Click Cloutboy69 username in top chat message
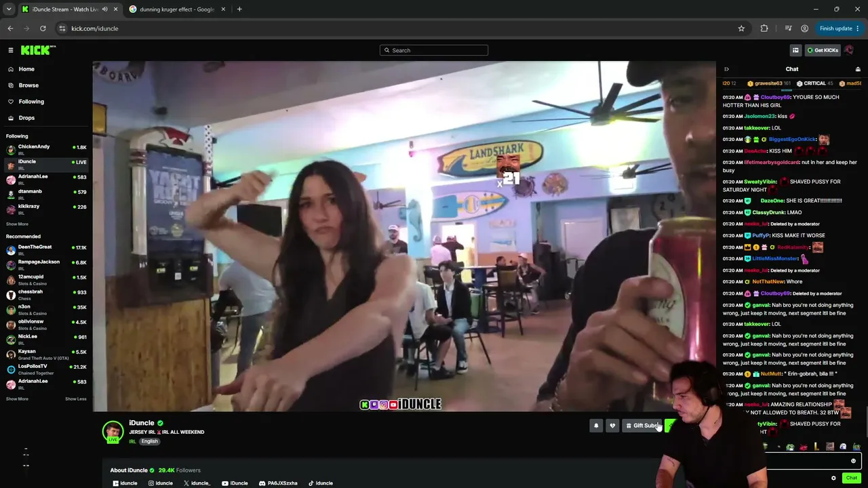The image size is (868, 488). point(775,97)
